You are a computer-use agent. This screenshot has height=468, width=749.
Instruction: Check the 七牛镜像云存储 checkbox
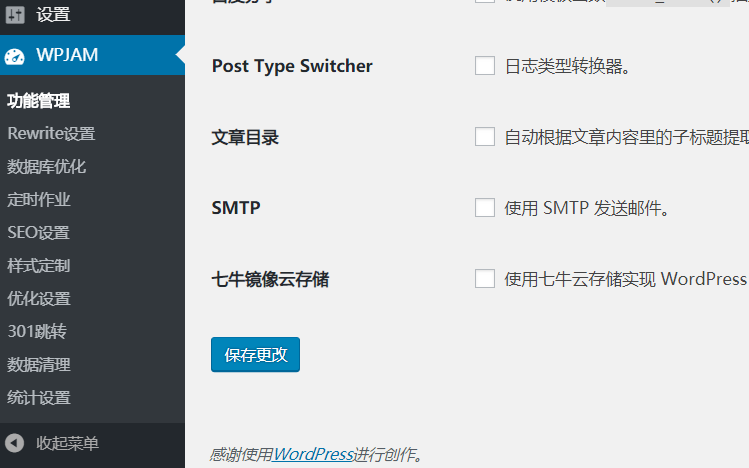coord(485,279)
